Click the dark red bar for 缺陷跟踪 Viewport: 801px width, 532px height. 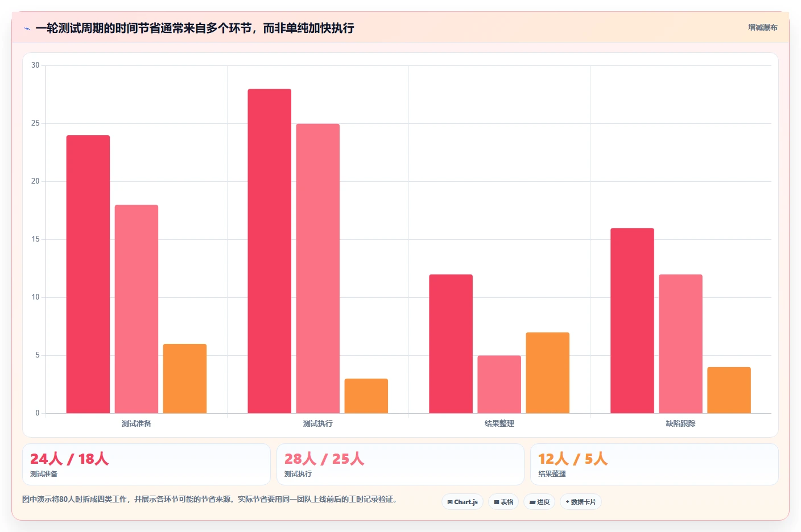click(633, 321)
